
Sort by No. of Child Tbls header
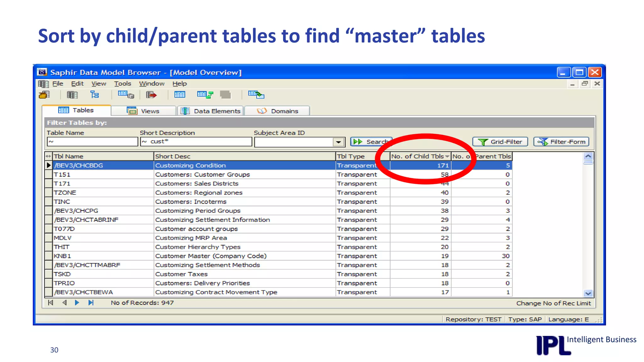click(420, 156)
